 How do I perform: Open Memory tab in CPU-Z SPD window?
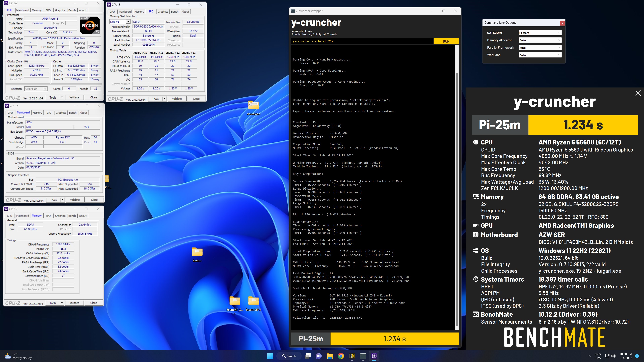tap(139, 12)
